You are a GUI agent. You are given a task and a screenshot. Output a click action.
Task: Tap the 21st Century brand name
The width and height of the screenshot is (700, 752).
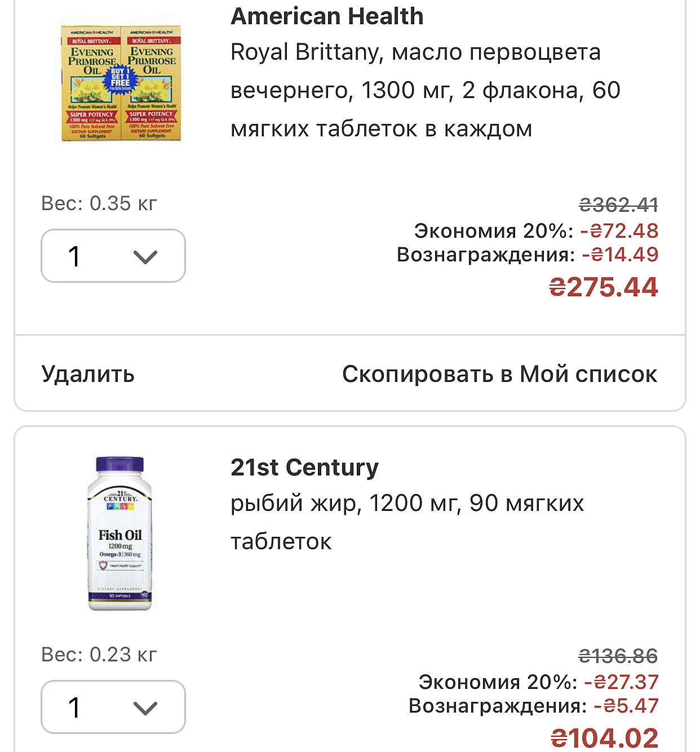[304, 468]
